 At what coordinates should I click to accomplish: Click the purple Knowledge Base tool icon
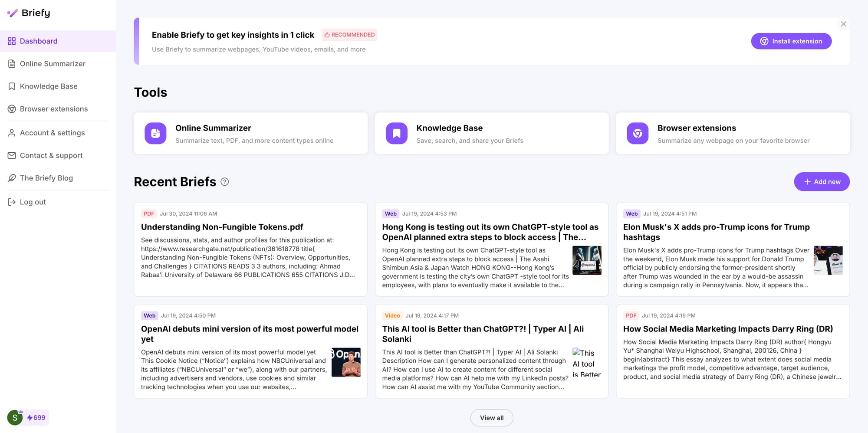click(x=397, y=133)
